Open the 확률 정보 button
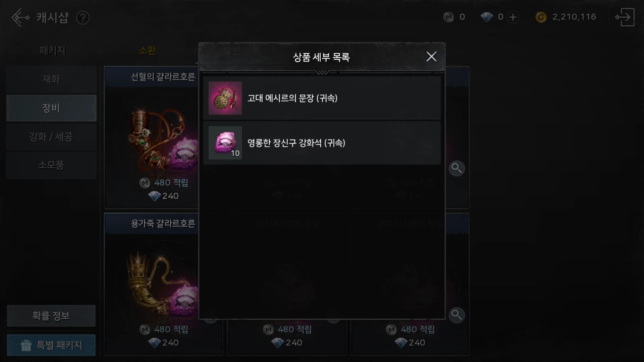The image size is (644, 362). [51, 316]
